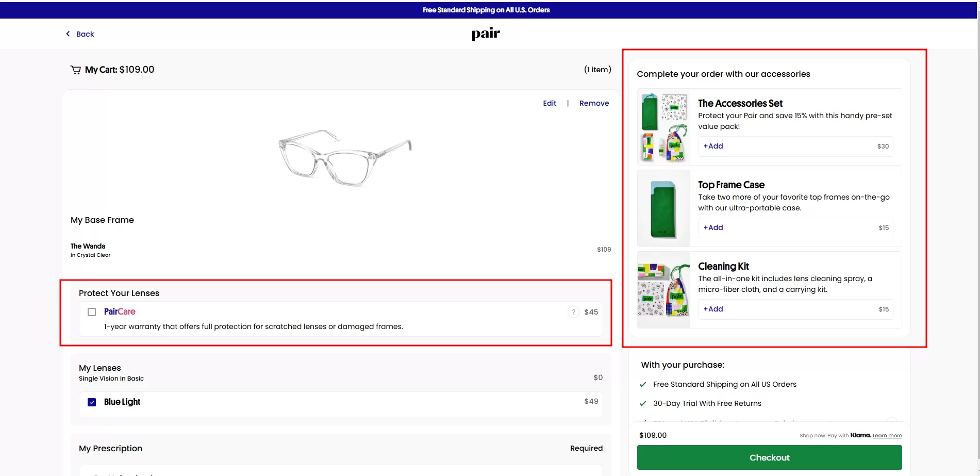Viewport: 980px width, 476px height.
Task: Click "+Add" for the Cleaning Kit
Action: click(713, 309)
